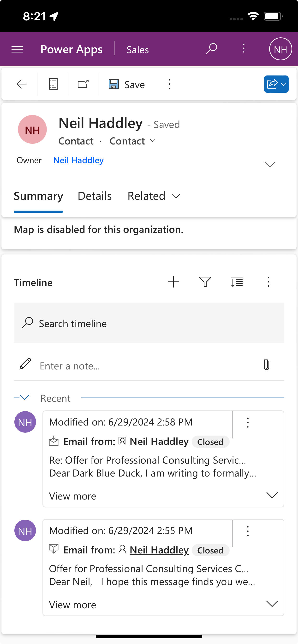The width and height of the screenshot is (298, 644).
Task: Open the hamburger navigation menu
Action: [x=17, y=49]
